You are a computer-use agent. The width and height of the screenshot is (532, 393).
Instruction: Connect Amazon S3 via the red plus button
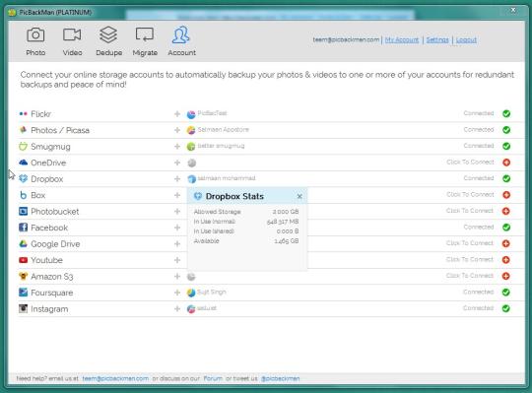(x=505, y=276)
